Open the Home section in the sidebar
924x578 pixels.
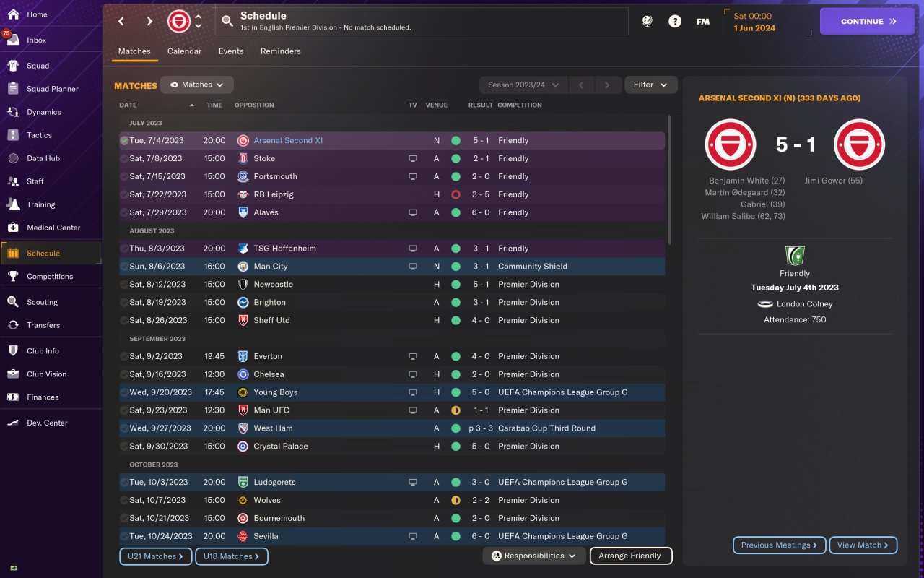37,14
